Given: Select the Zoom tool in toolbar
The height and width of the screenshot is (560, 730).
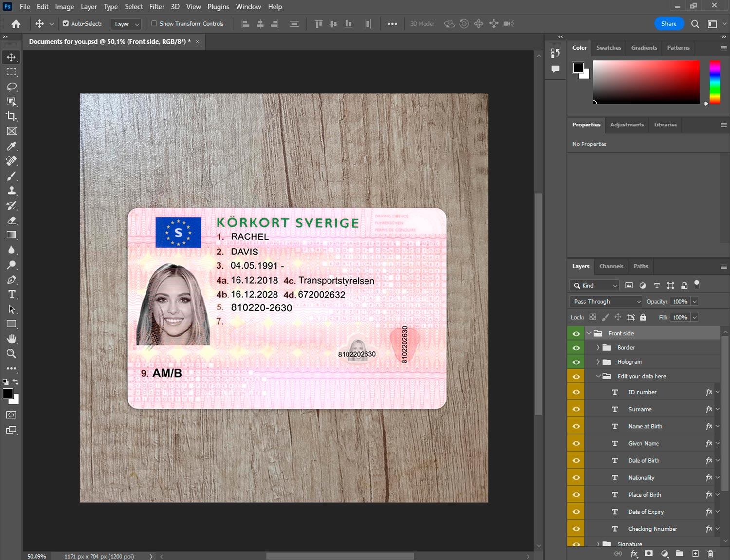Looking at the screenshot, I should pyautogui.click(x=11, y=354).
